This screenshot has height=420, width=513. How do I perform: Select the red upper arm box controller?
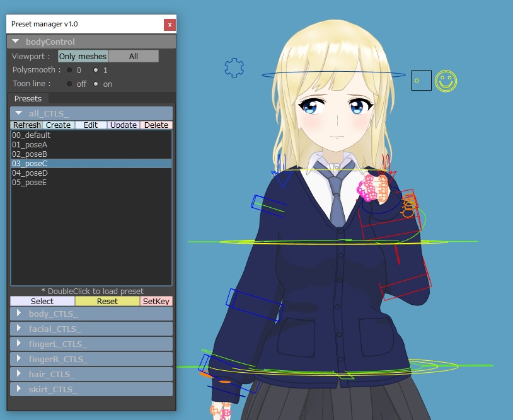tap(390, 216)
